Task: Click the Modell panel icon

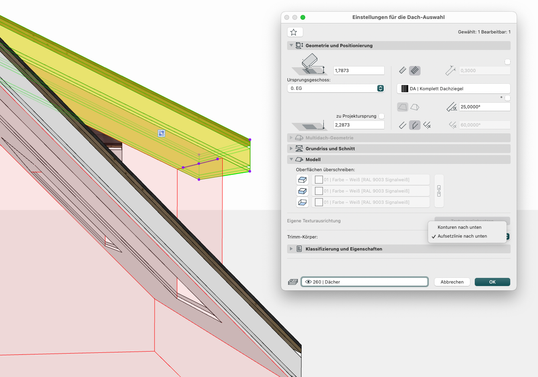Action: tap(299, 160)
